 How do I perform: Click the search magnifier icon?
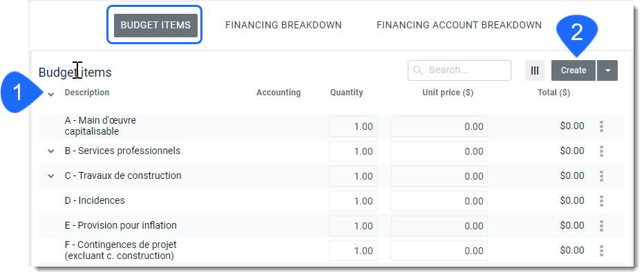(x=418, y=70)
